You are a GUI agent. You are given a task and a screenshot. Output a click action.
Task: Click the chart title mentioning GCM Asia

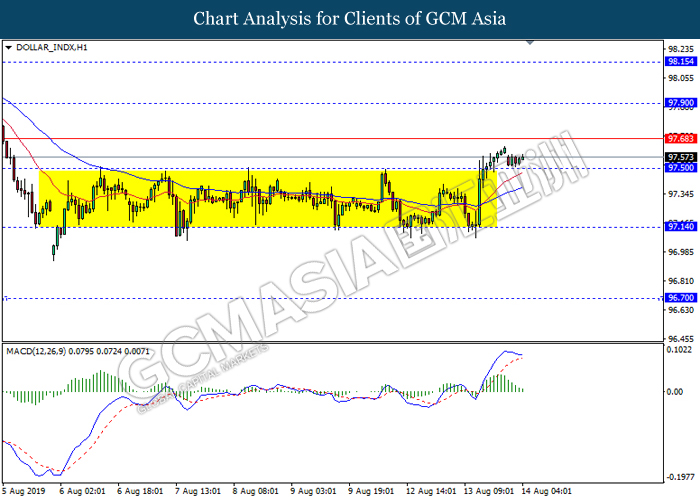350,18
